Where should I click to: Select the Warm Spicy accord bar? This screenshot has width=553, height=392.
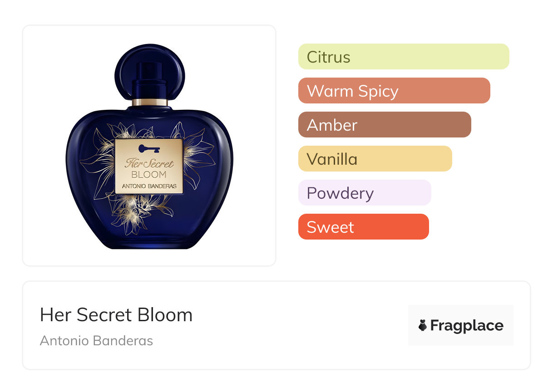(394, 91)
